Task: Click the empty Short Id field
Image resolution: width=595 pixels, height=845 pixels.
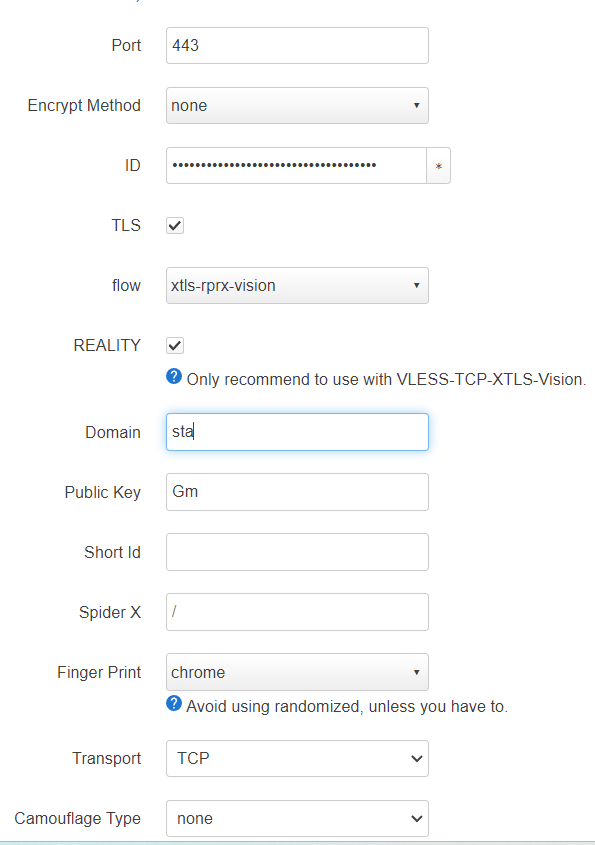Action: (297, 551)
